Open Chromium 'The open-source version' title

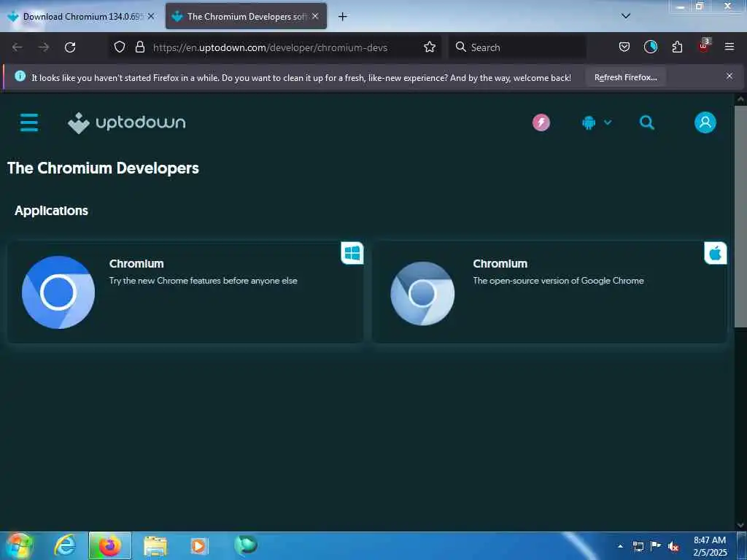point(500,263)
